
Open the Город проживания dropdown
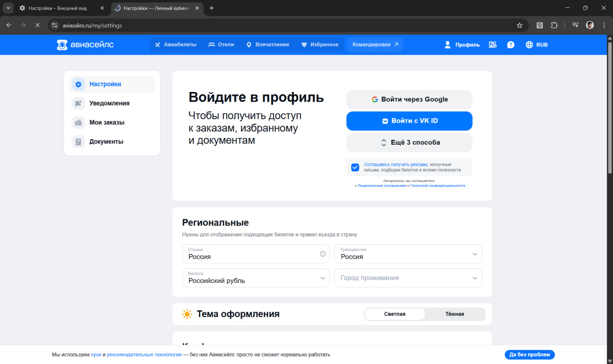[474, 278]
